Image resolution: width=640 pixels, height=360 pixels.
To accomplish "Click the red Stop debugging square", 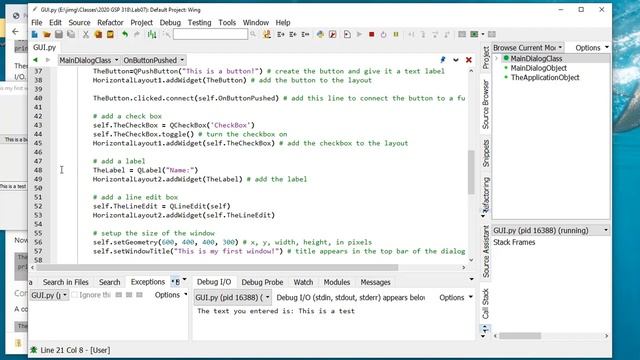I will [371, 35].
